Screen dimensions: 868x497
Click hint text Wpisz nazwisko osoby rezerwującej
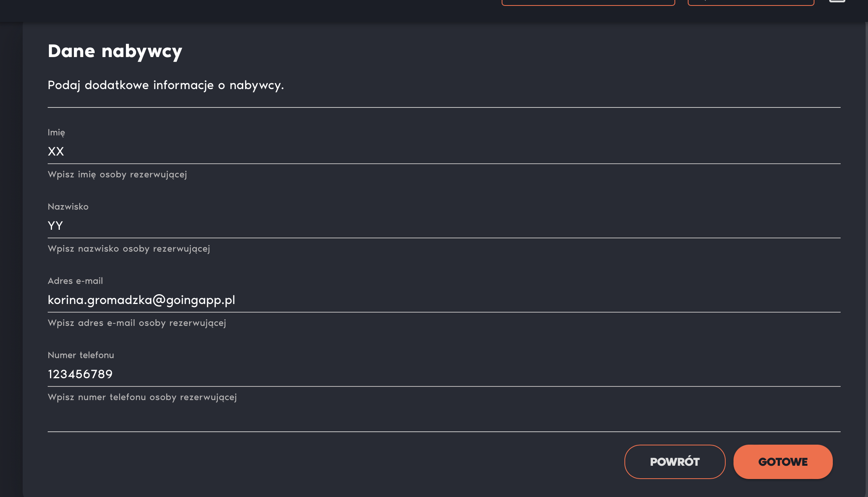[129, 249]
